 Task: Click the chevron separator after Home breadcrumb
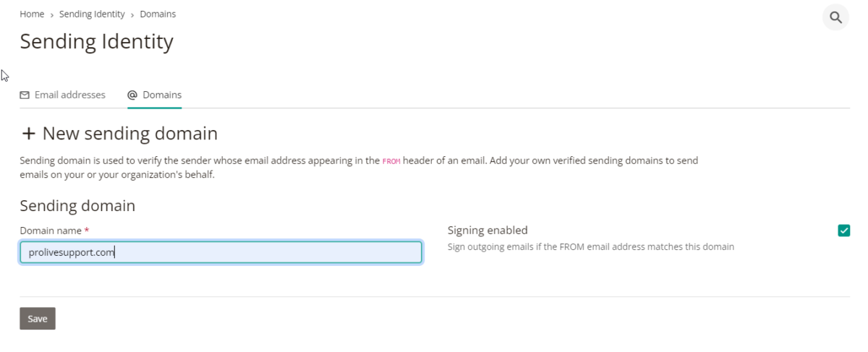52,14
